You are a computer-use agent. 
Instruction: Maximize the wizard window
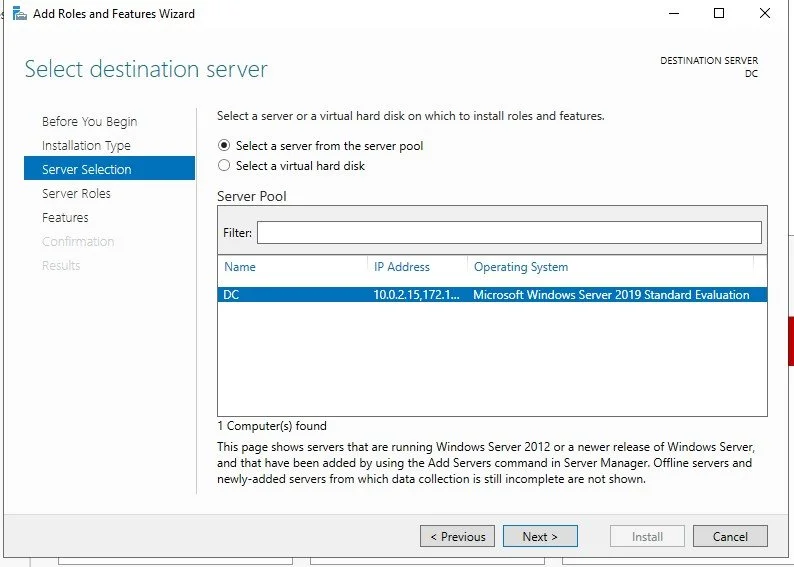tap(719, 14)
